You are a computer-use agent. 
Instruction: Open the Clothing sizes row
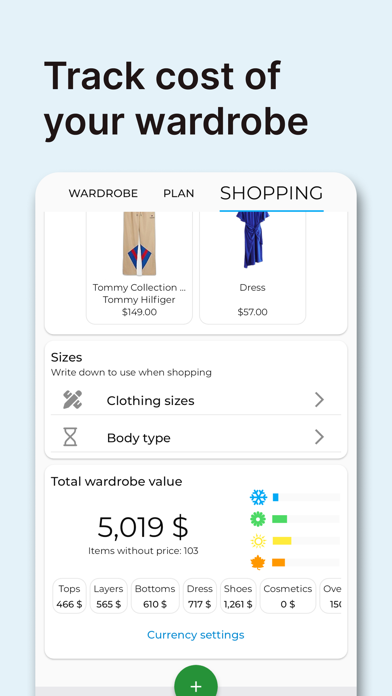point(196,400)
